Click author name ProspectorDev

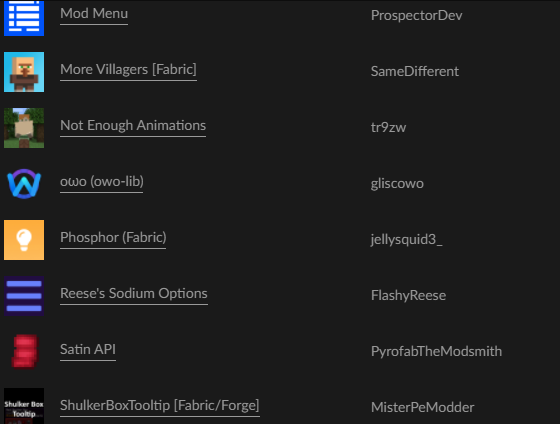[x=416, y=15]
